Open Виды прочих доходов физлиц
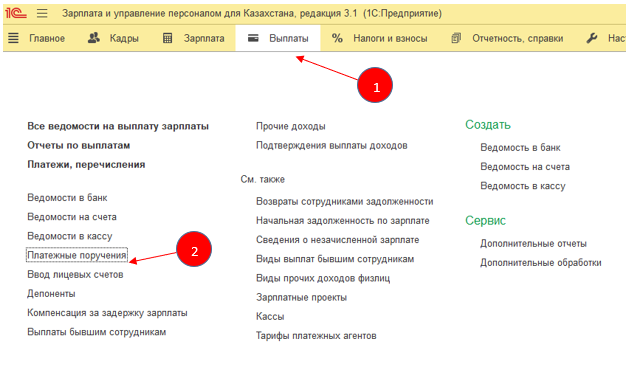Image resolution: width=631 pixels, height=366 pixels. [323, 278]
